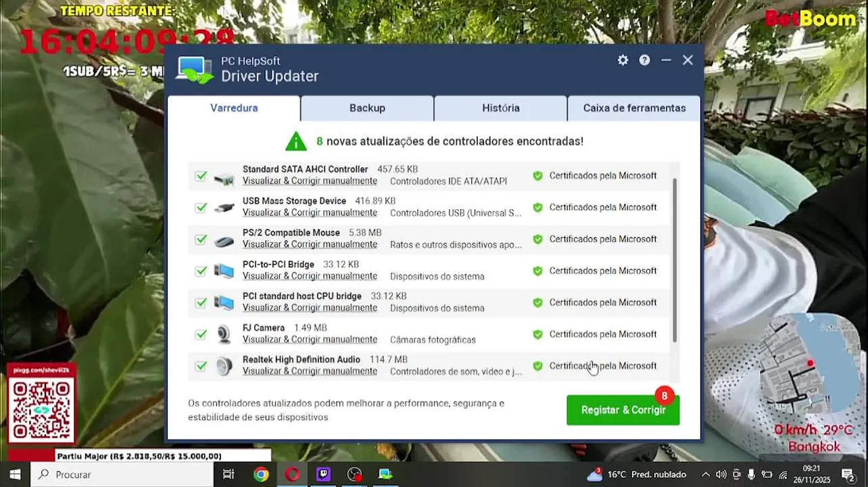Click the text 'Controladores IDE ATA/ATAPI'
Image resolution: width=868 pixels, height=487 pixels.
tap(448, 181)
